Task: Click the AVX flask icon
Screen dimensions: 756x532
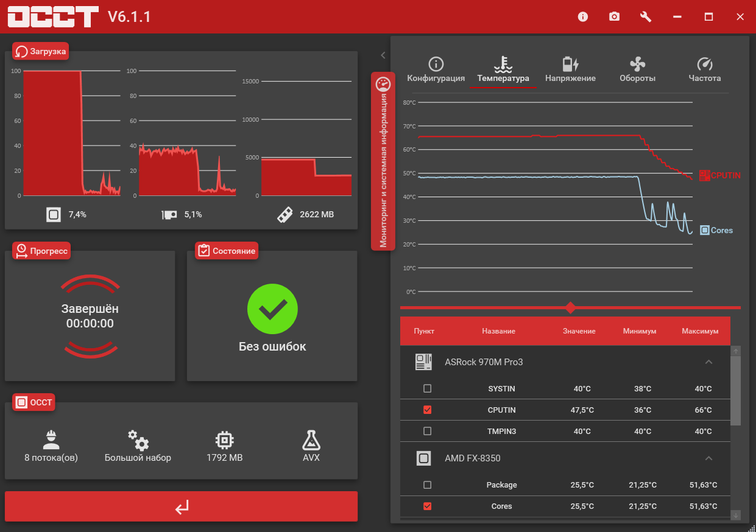Action: 311,439
